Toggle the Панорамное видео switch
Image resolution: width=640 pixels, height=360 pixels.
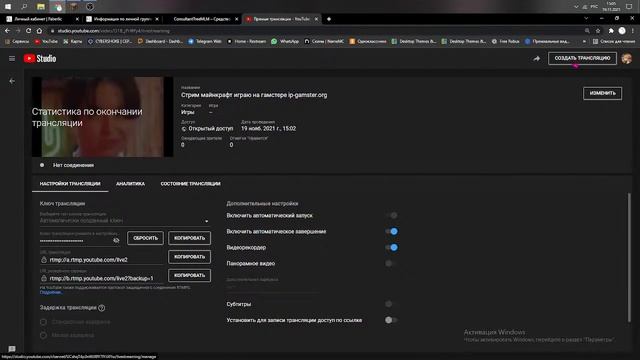click(391, 263)
